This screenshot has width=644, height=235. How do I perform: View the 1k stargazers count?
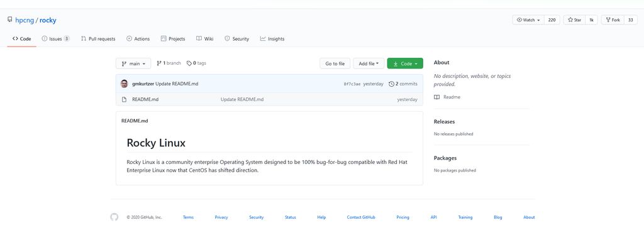pos(591,19)
